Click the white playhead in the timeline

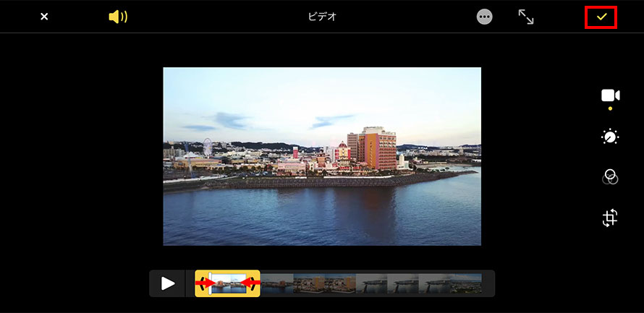pos(211,283)
